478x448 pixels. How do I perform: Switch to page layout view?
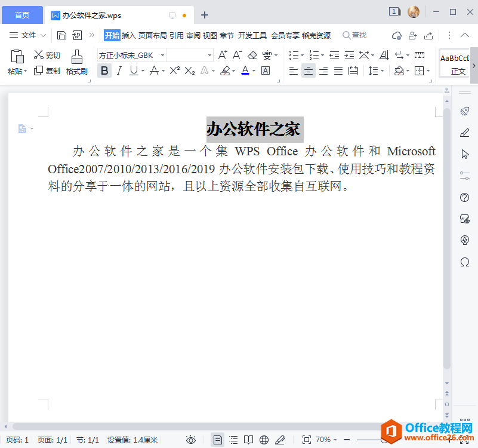tap(218, 440)
